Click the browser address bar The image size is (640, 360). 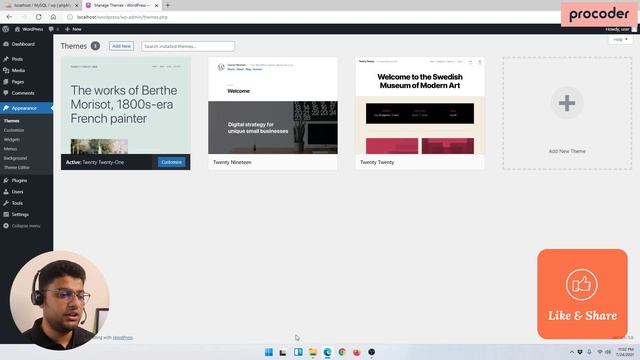coord(310,17)
